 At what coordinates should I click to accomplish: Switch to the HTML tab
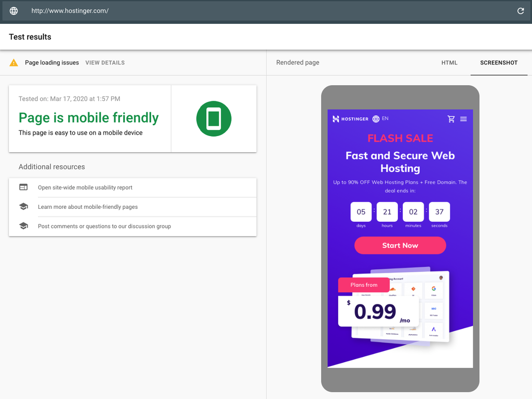click(x=449, y=63)
